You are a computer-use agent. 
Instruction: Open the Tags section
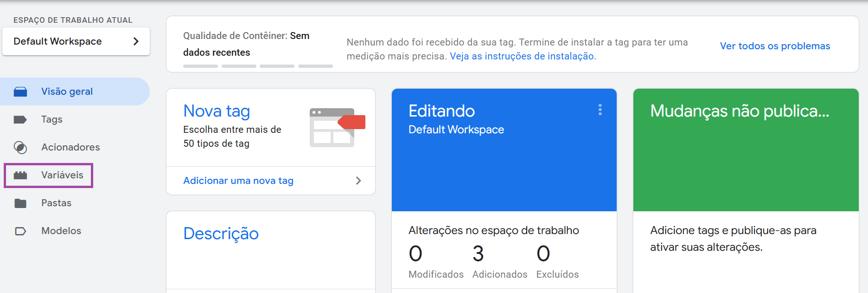click(x=75, y=119)
